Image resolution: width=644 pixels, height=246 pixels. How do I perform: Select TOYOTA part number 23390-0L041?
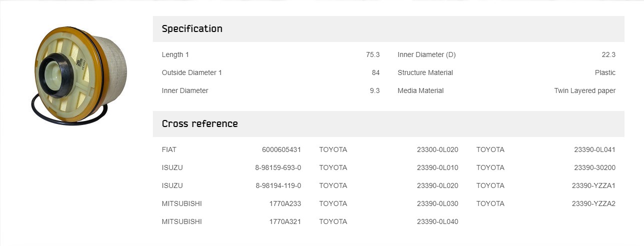click(x=595, y=149)
